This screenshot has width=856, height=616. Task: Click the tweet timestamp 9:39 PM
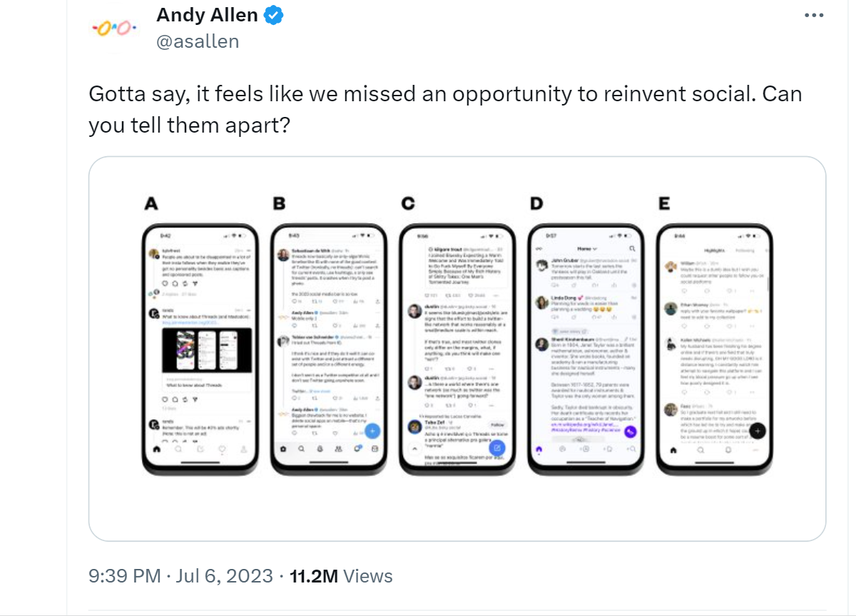(123, 576)
